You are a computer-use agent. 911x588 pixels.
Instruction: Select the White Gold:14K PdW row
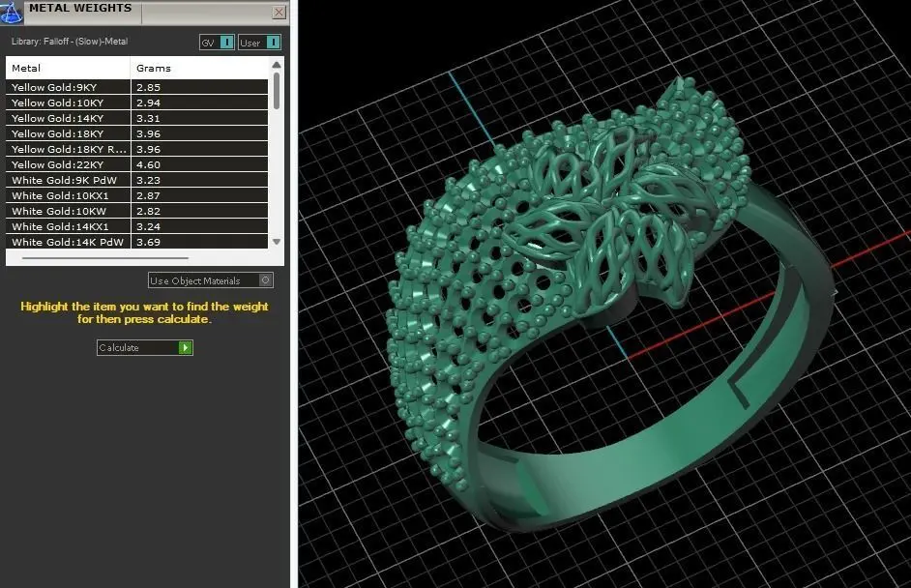137,242
